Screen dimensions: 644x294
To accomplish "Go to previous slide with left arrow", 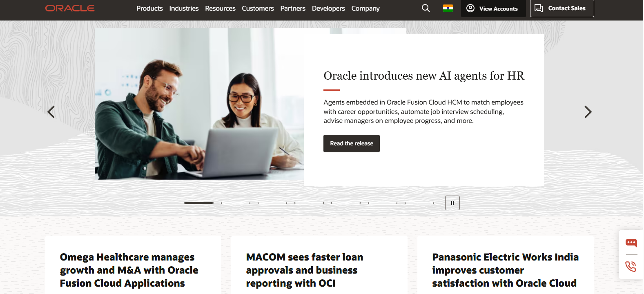I will point(51,112).
